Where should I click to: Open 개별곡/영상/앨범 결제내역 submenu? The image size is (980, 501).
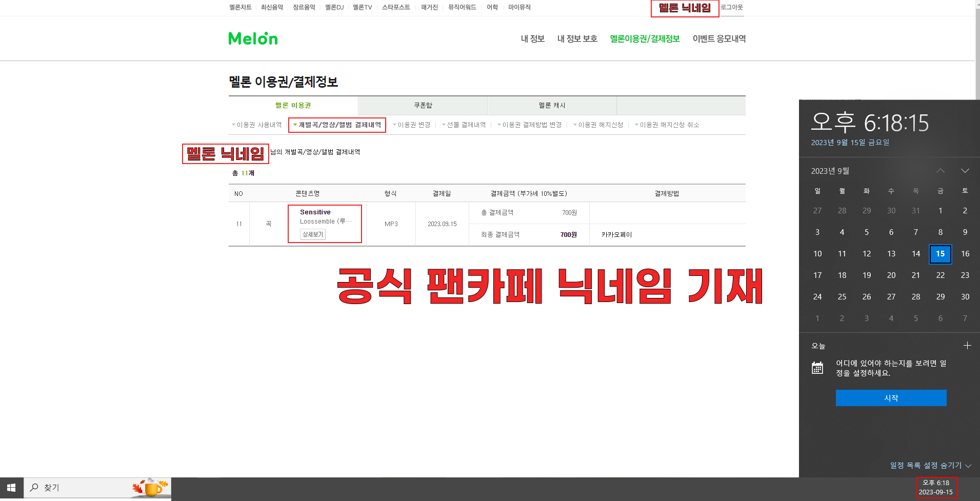click(339, 125)
